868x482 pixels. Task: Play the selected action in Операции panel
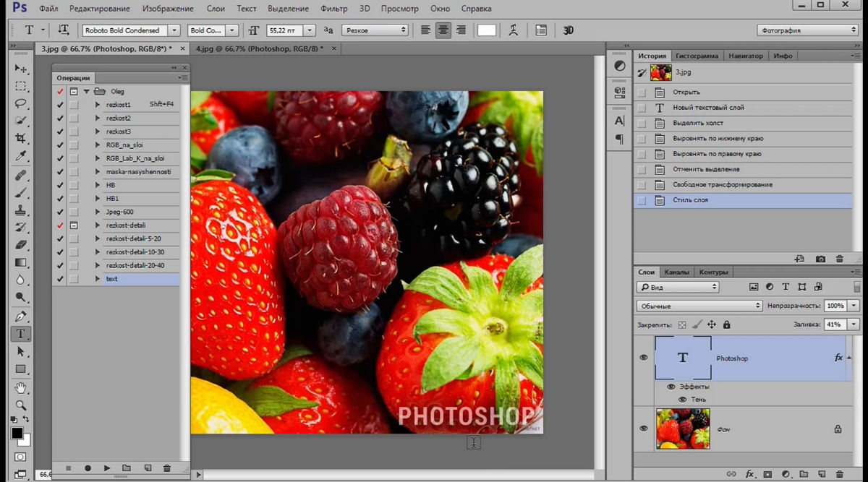(107, 468)
